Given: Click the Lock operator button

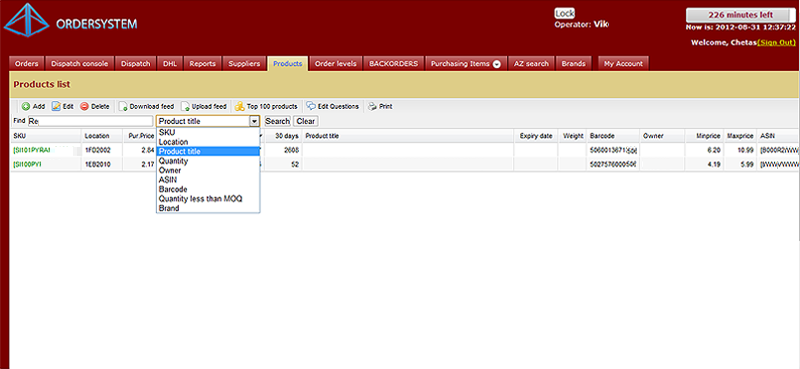Looking at the screenshot, I should coord(564,13).
